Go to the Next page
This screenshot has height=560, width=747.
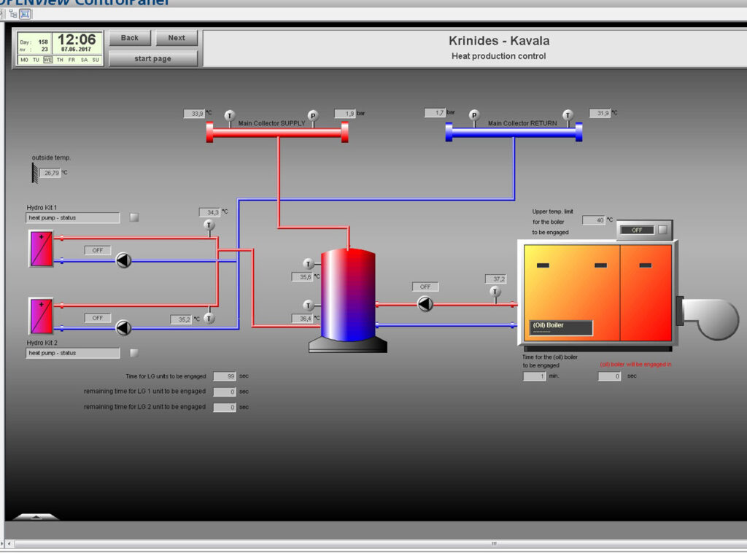coord(177,38)
